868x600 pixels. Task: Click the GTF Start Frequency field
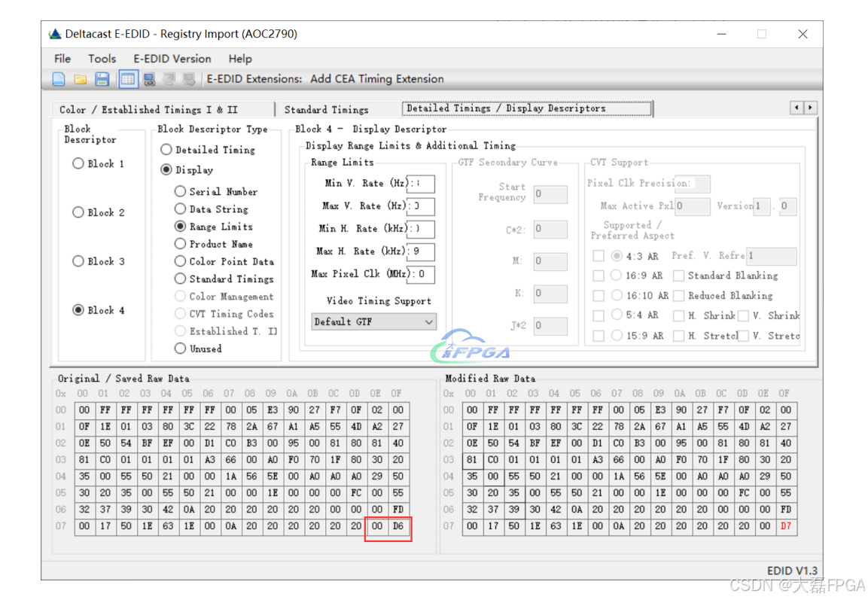pos(550,193)
